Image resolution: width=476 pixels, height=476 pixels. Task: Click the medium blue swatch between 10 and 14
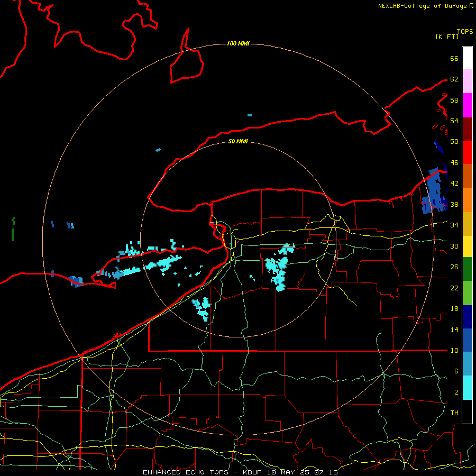pos(467,340)
